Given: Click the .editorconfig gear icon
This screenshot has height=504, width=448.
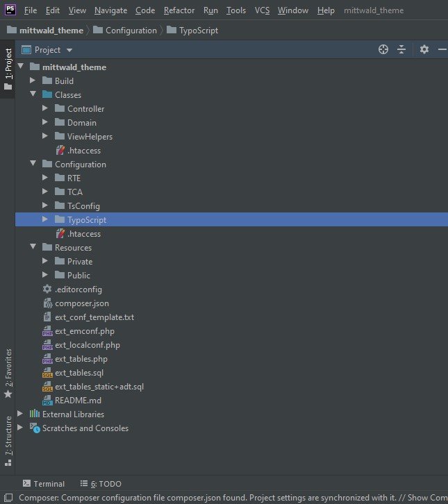Looking at the screenshot, I should [47, 289].
